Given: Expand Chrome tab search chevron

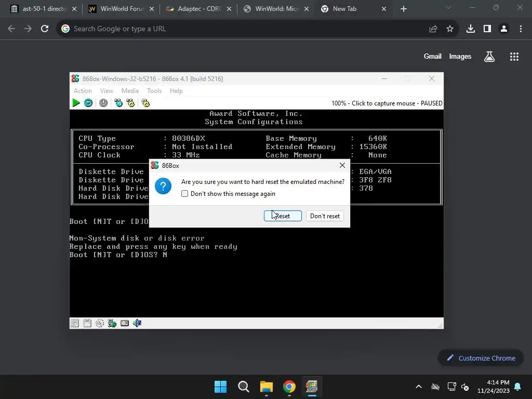Looking at the screenshot, I should 448,7.
